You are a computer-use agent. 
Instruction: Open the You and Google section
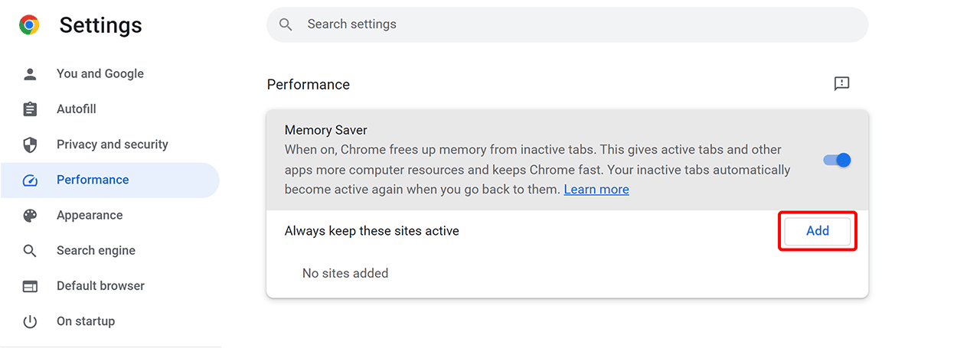pyautogui.click(x=100, y=74)
